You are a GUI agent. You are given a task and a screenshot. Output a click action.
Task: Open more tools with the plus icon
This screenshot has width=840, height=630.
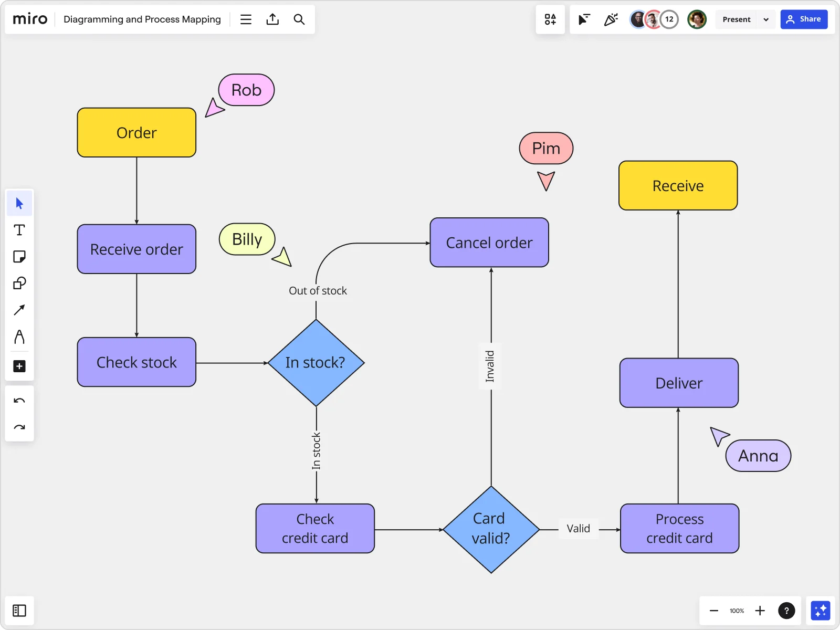click(19, 366)
